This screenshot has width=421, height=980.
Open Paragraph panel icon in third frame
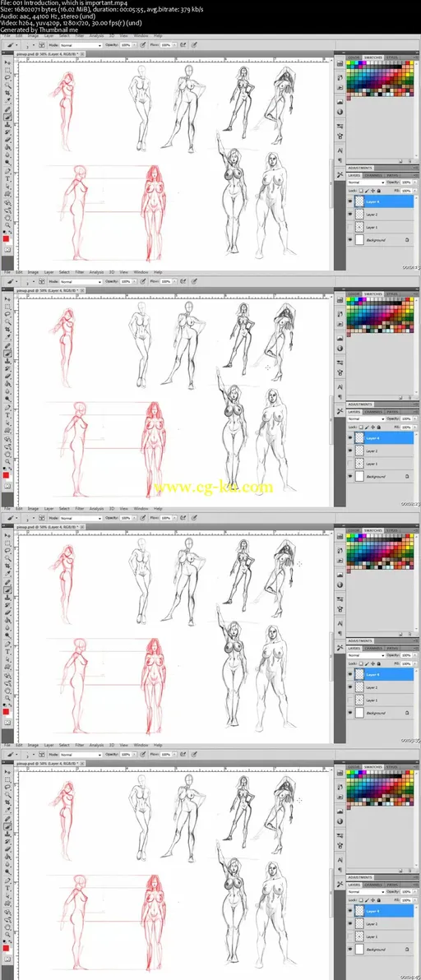click(x=340, y=632)
